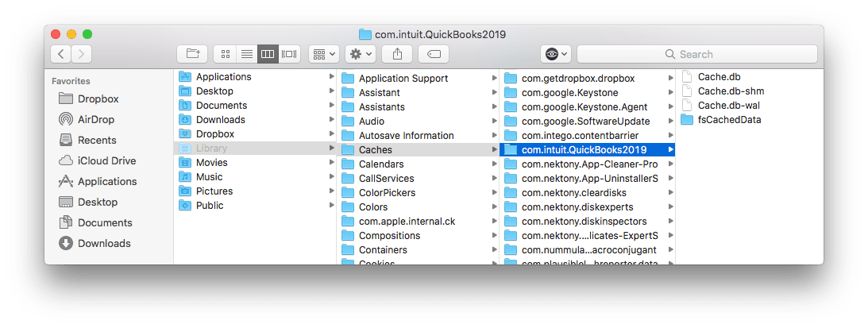
Task: Select the Application Support folder
Action: 418,78
